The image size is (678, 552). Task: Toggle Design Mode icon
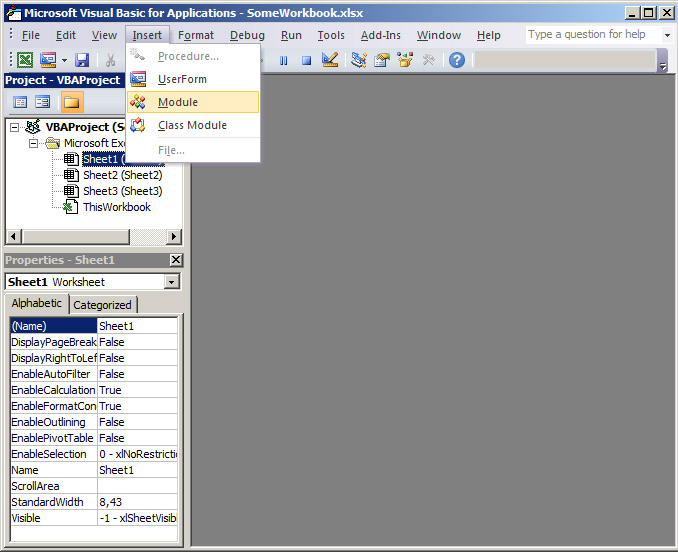coord(330,60)
